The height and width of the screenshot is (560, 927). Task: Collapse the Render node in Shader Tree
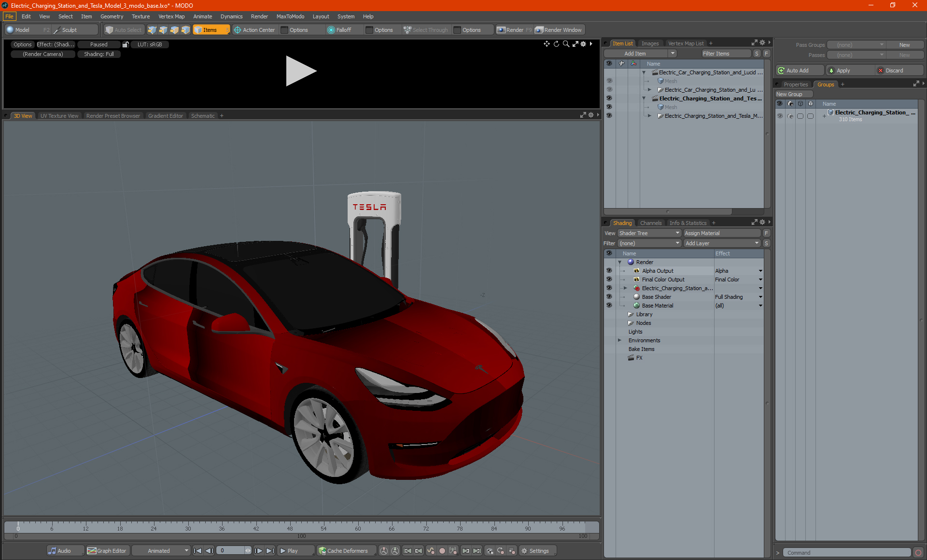tap(620, 262)
